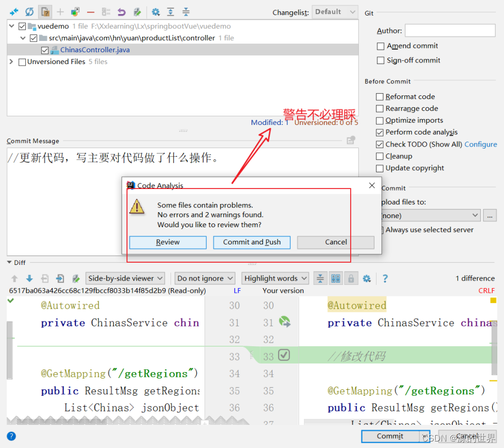504x448 pixels.
Task: Click the bottom-left help icon
Action: pos(11,436)
